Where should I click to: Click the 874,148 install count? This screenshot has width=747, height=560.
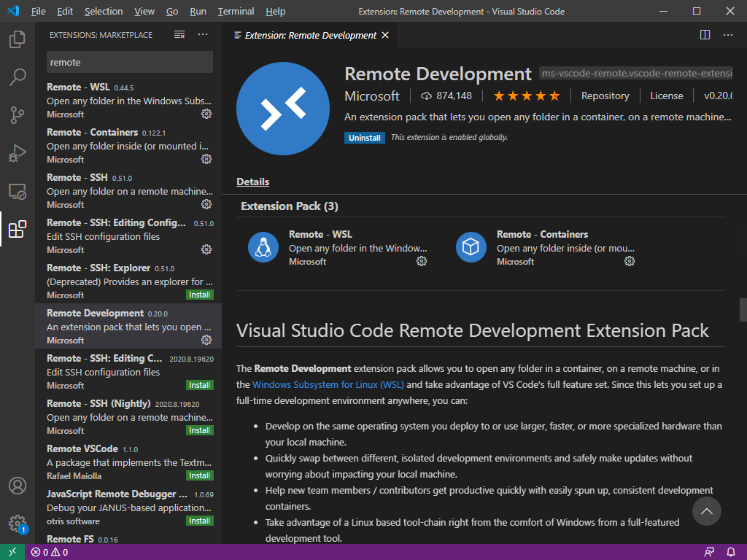(x=446, y=96)
